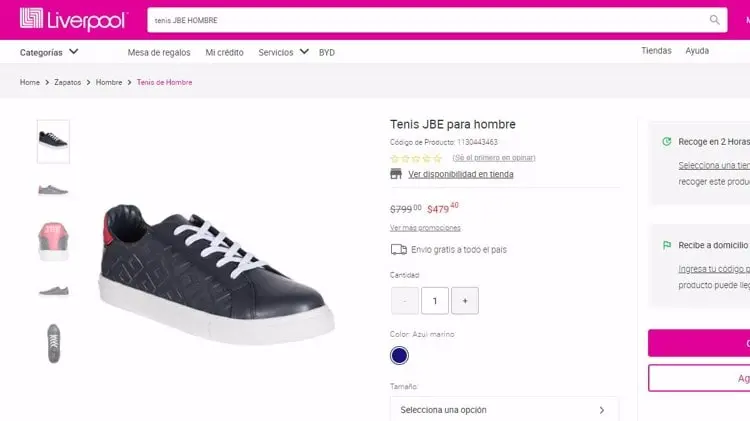Open Ver más promociones link

point(425,228)
